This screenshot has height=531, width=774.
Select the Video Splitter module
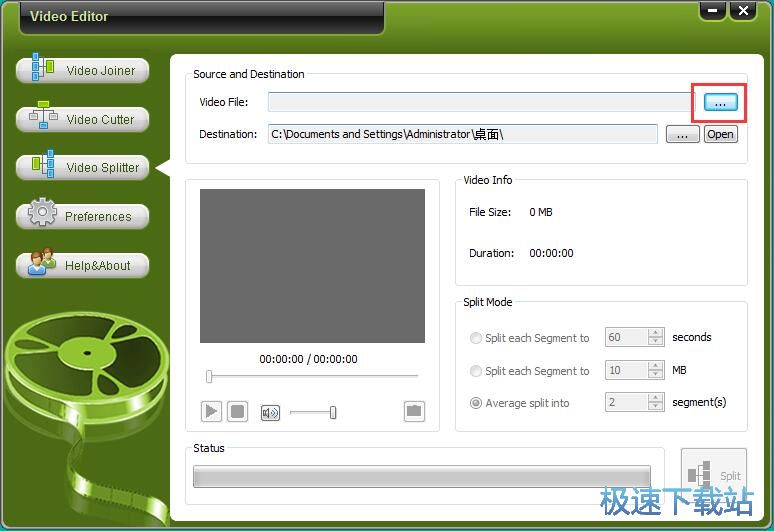pos(82,167)
